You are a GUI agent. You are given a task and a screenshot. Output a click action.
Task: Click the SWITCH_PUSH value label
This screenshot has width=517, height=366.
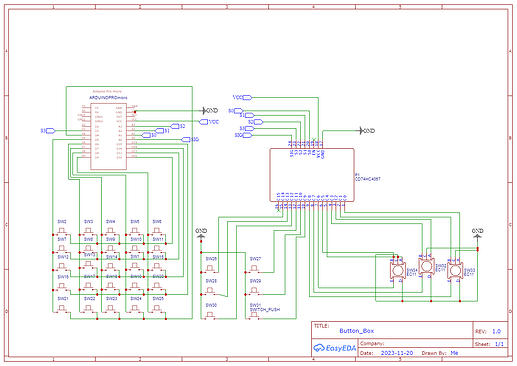point(265,310)
